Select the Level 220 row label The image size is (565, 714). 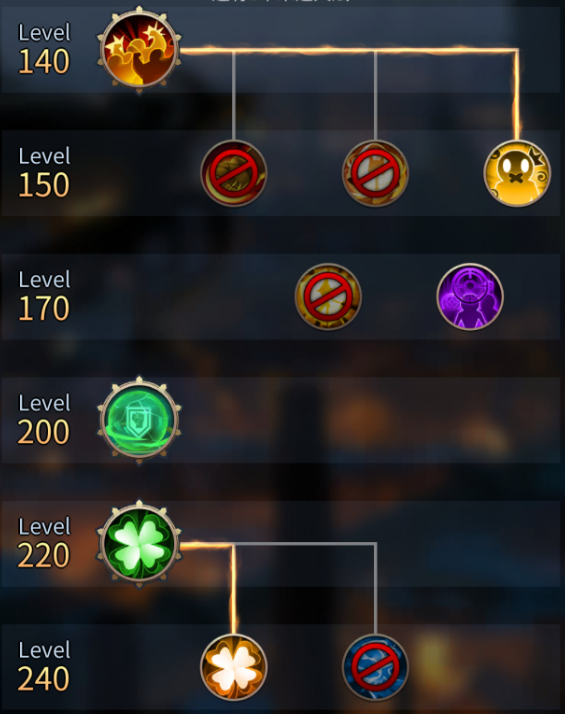point(44,542)
